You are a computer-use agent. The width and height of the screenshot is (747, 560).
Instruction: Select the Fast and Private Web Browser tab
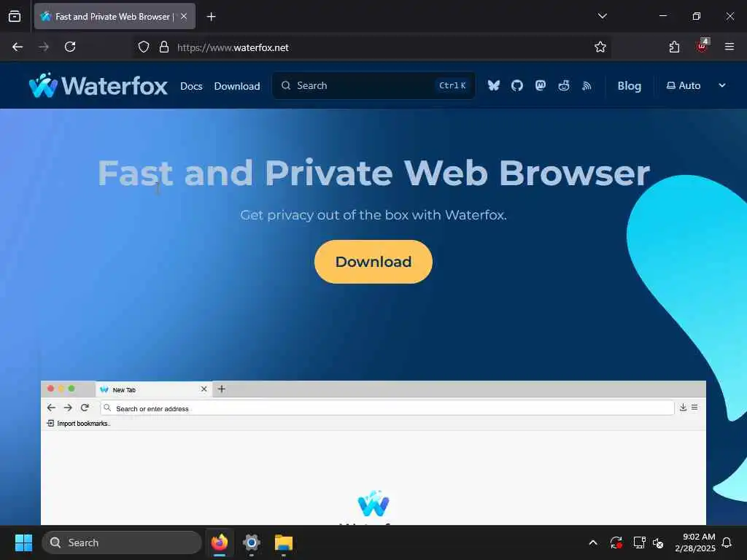tap(115, 16)
